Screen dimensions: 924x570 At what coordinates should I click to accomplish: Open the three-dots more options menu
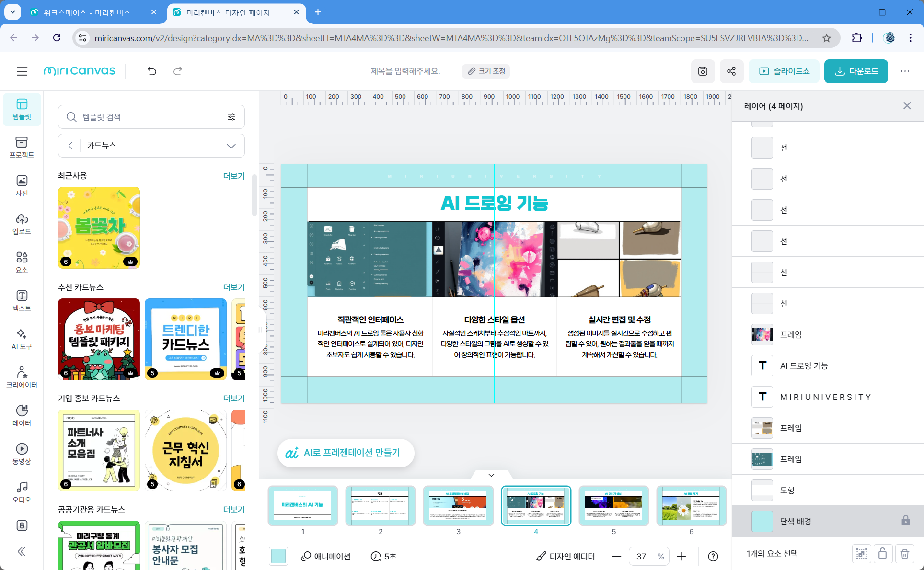[904, 71]
